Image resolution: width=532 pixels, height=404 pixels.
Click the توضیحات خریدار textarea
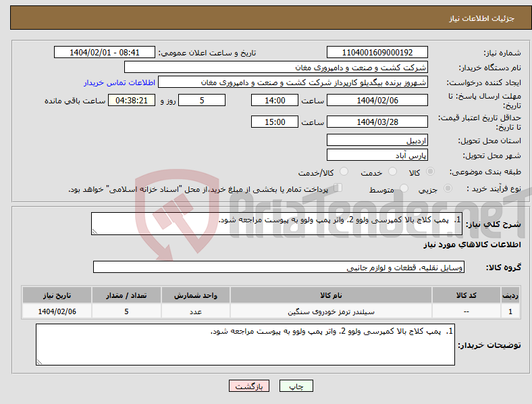click(245, 345)
